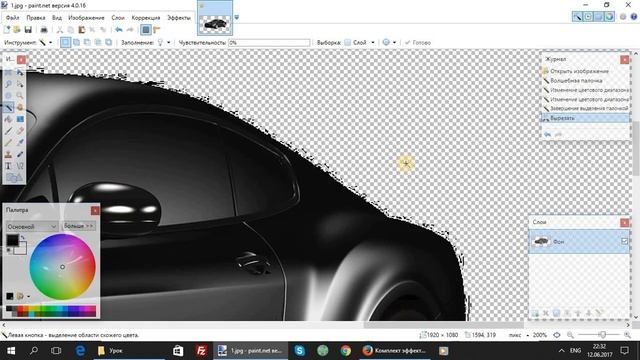Open the palette management dropdown arrow

click(28, 296)
